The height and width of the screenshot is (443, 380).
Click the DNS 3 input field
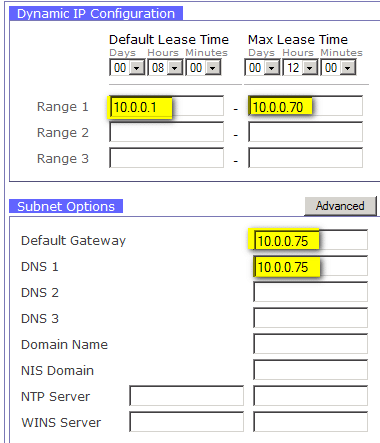point(310,318)
